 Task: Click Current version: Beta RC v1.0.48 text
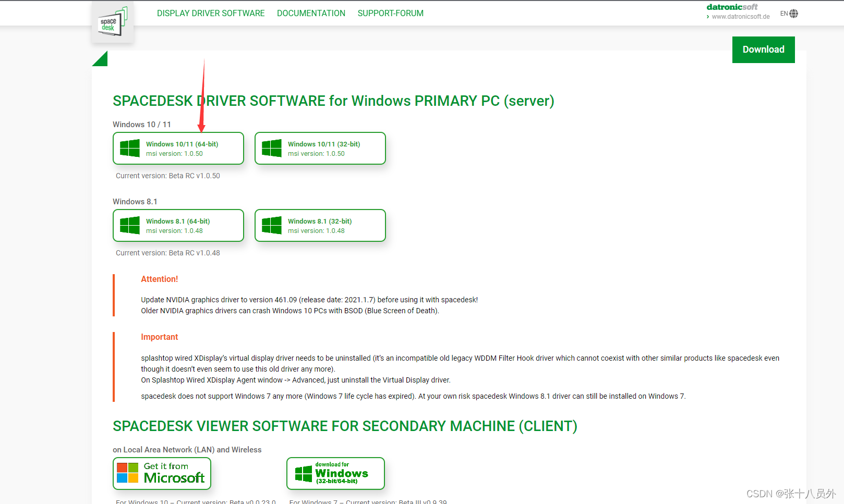point(168,253)
